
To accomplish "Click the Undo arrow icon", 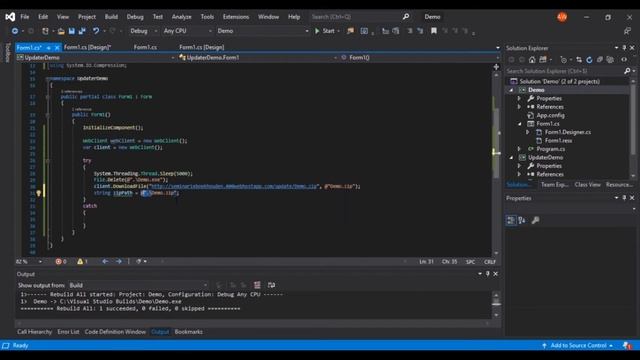I will point(96,31).
